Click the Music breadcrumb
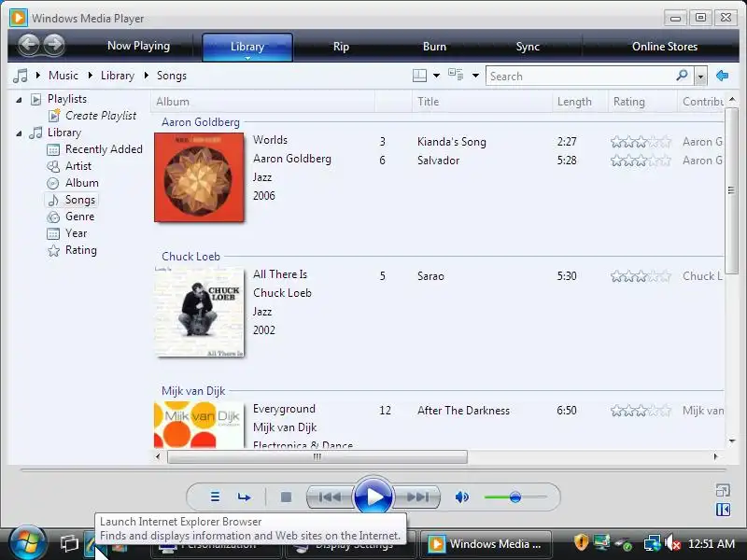The image size is (747, 560). pos(63,76)
